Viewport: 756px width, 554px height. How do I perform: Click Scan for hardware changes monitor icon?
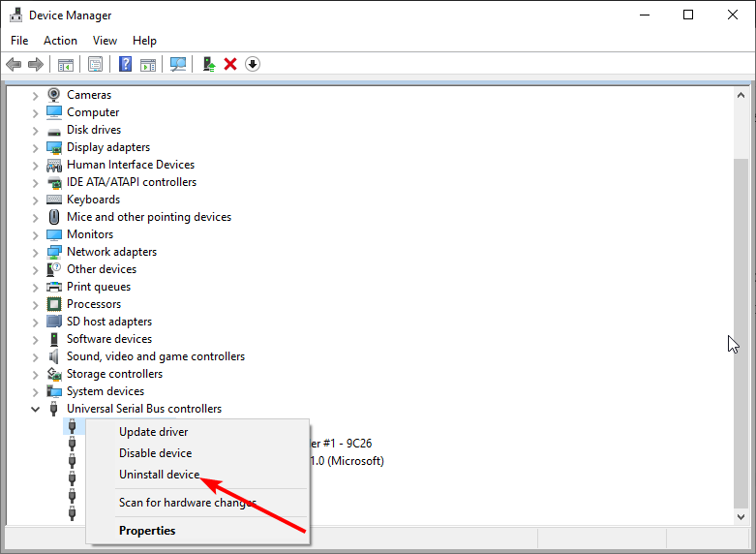(178, 64)
